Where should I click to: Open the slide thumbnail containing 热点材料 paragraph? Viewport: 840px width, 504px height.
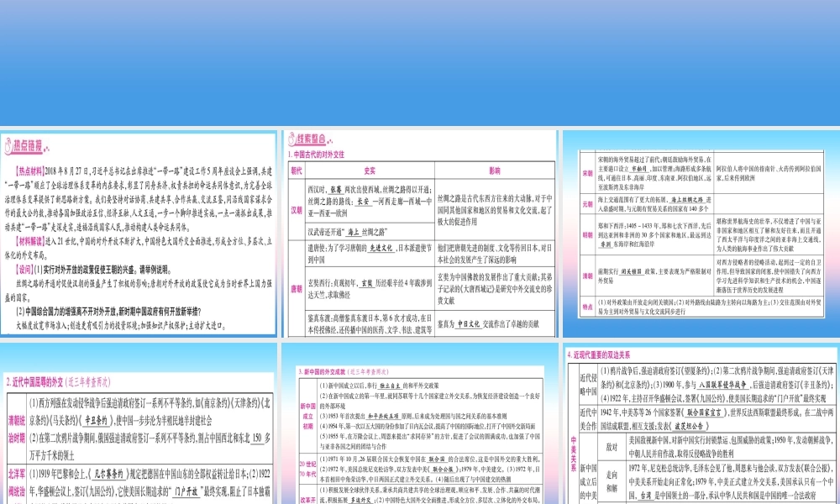pos(139,234)
